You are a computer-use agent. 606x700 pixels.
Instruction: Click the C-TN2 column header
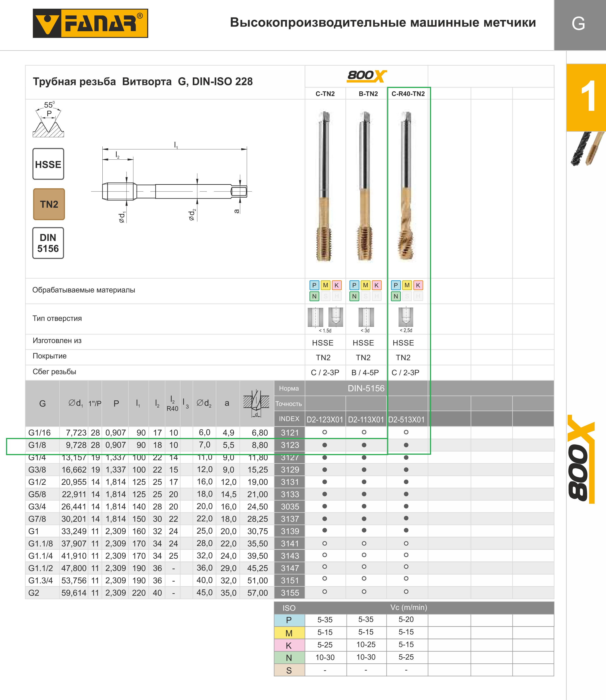click(325, 94)
